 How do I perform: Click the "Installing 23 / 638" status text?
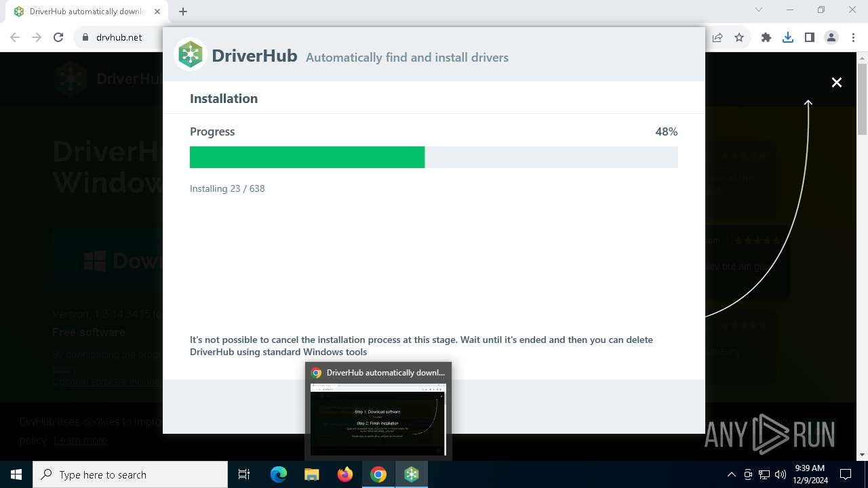click(227, 188)
